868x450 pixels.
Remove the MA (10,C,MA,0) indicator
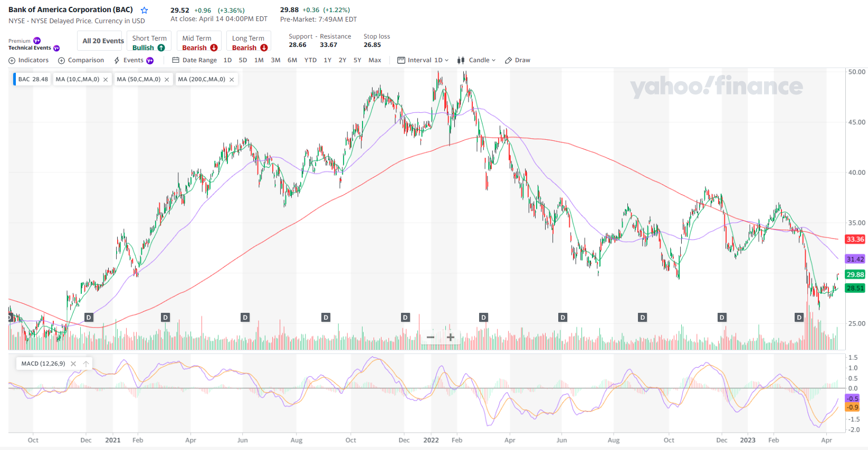click(106, 80)
